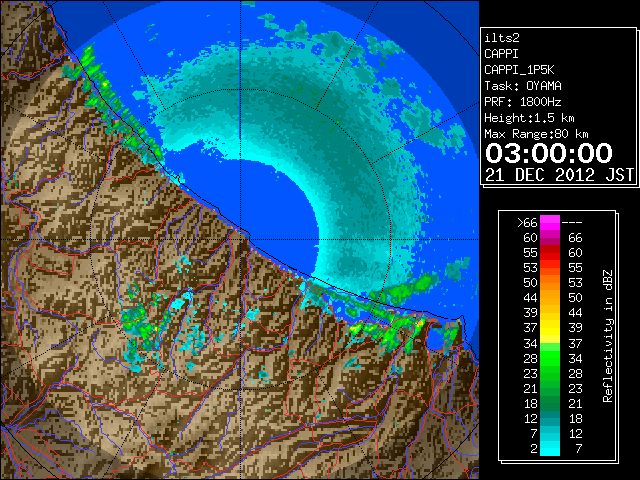Click the '>66' legend value
This screenshot has height=480, width=640.
pyautogui.click(x=527, y=223)
